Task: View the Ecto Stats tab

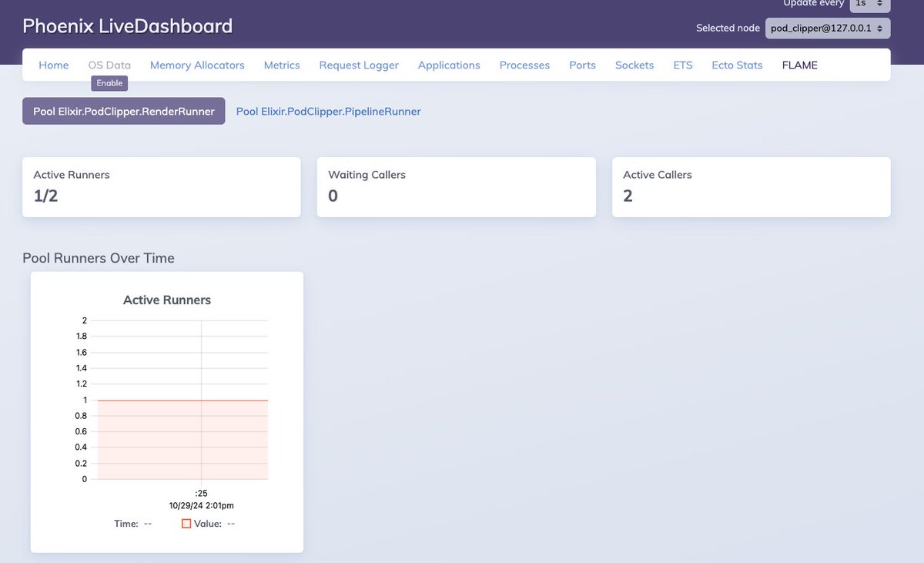Action: pos(736,65)
